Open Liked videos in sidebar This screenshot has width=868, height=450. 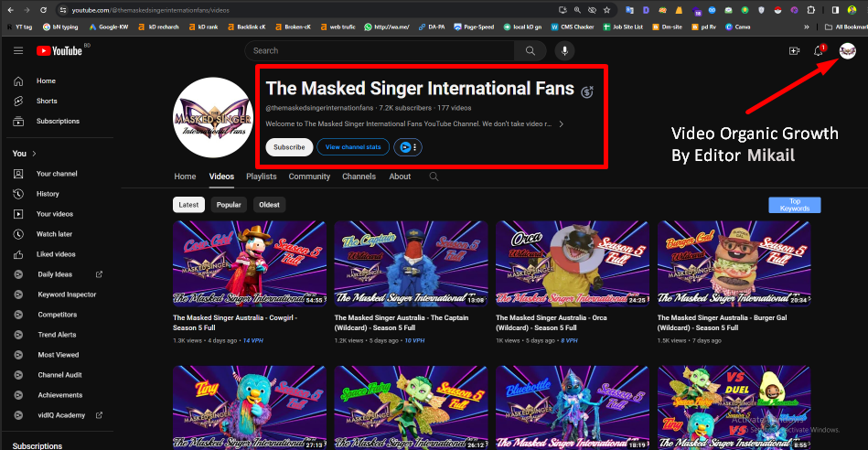[x=56, y=254]
